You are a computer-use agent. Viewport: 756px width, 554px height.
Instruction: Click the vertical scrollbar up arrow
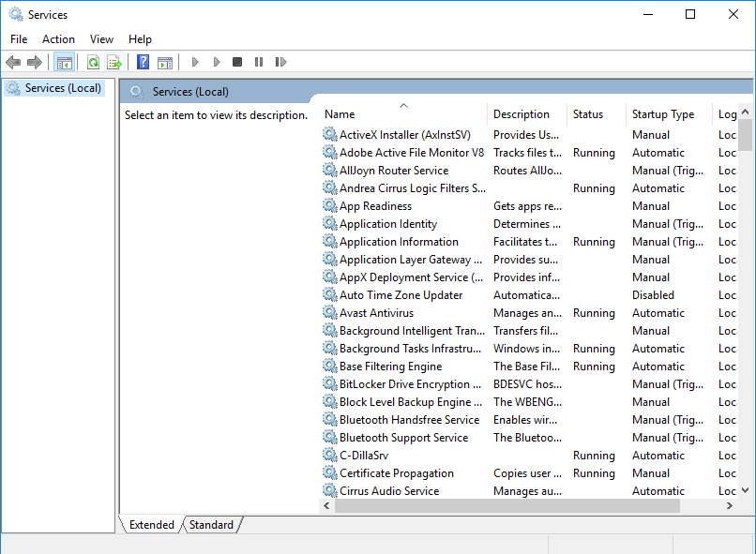point(745,112)
